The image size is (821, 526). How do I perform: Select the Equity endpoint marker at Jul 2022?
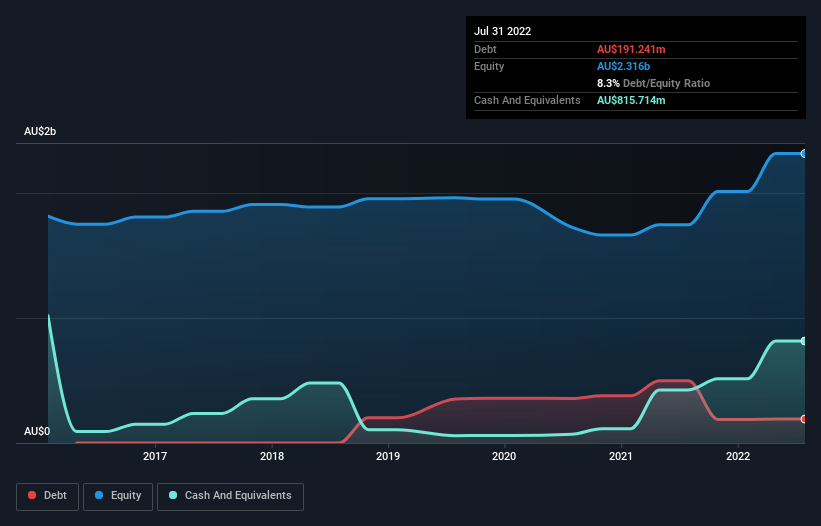(x=804, y=154)
